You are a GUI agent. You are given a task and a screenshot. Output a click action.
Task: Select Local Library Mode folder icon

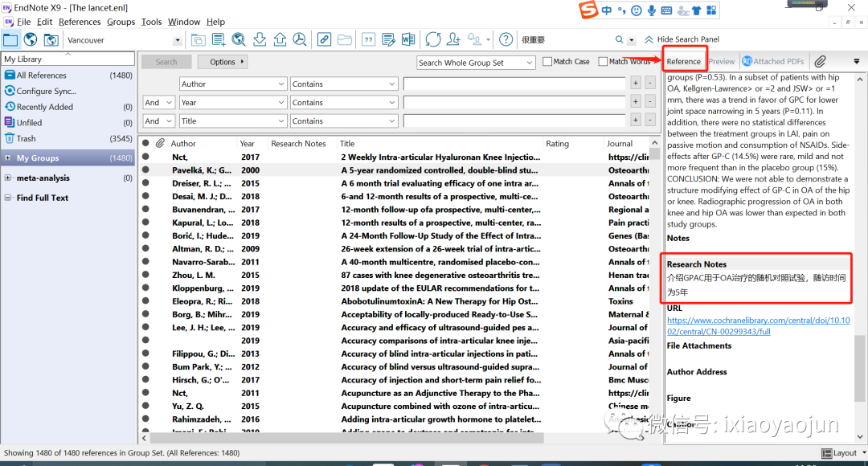(x=10, y=40)
